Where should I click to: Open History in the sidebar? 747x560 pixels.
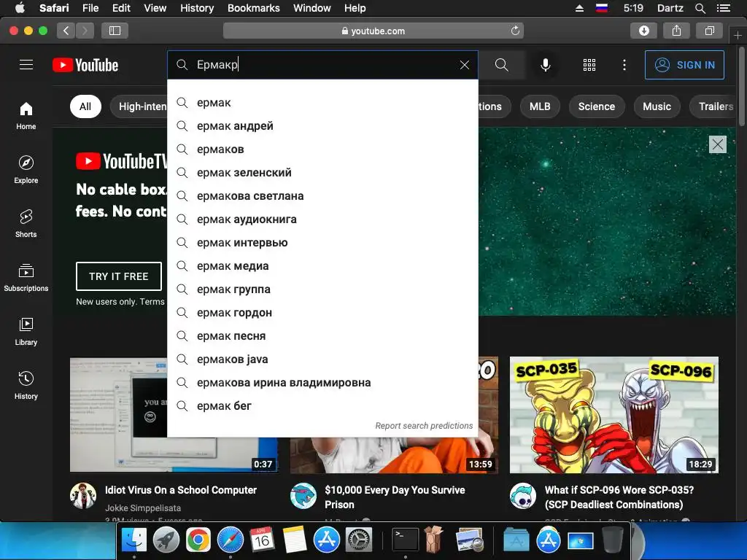click(x=26, y=385)
